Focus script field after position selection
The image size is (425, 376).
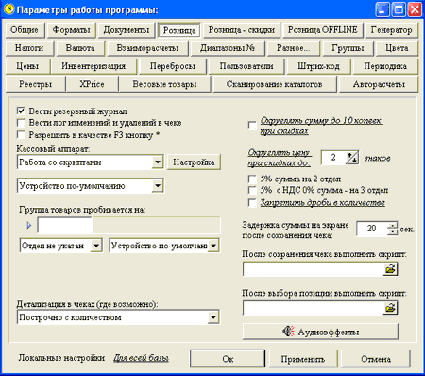(x=313, y=308)
